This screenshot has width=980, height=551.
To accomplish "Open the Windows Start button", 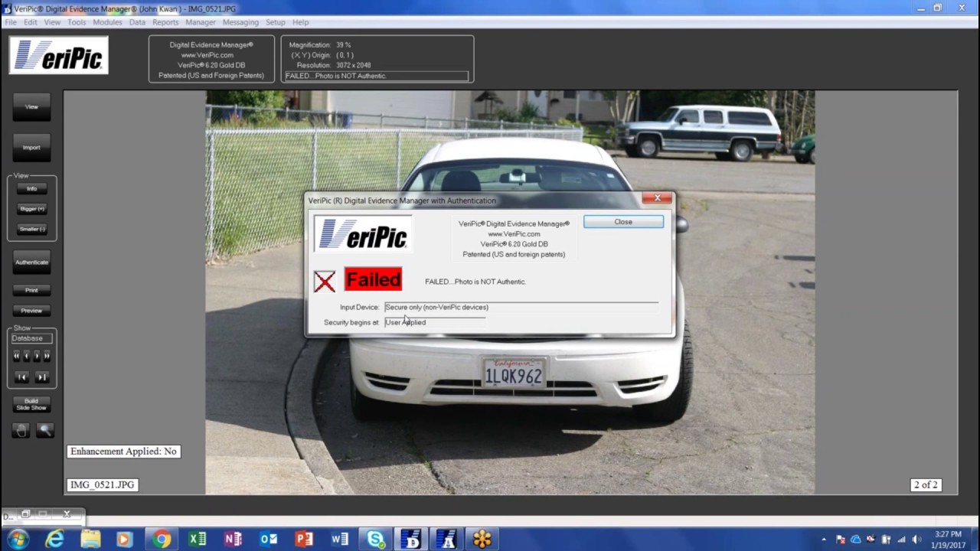I will 17,540.
